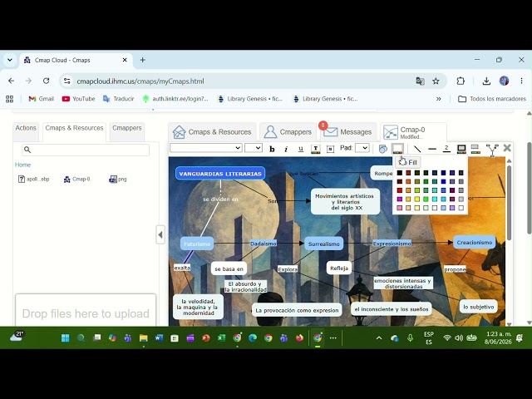Expand the hidden bookmarks chevron
The height and width of the screenshot is (399, 532).
pos(438,99)
